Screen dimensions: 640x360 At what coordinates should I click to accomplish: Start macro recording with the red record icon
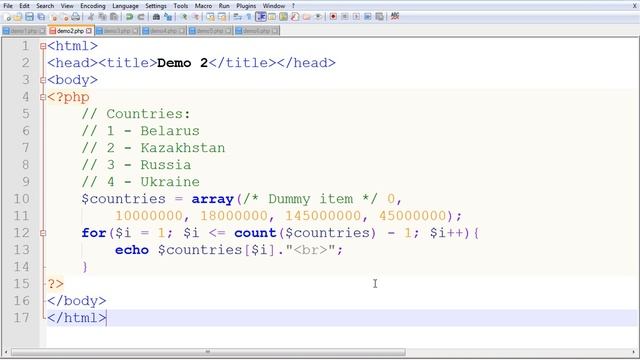point(333,17)
